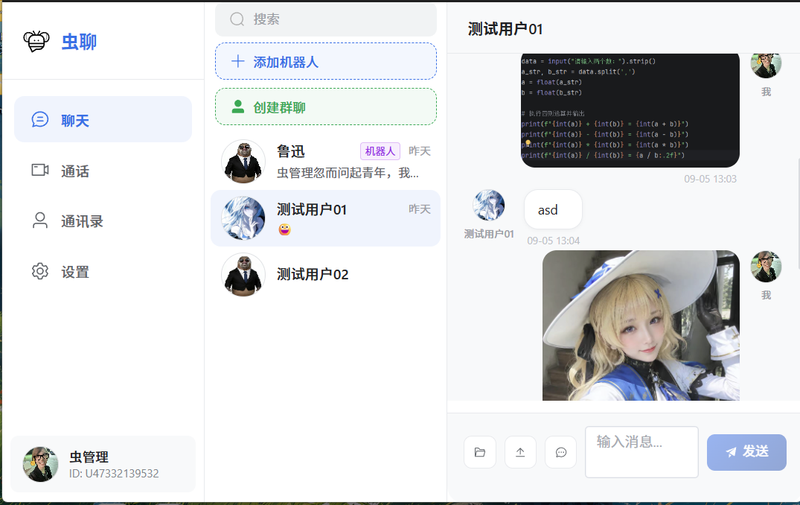800x505 pixels.
Task: Focus the 搜索 search field
Action: [326, 19]
